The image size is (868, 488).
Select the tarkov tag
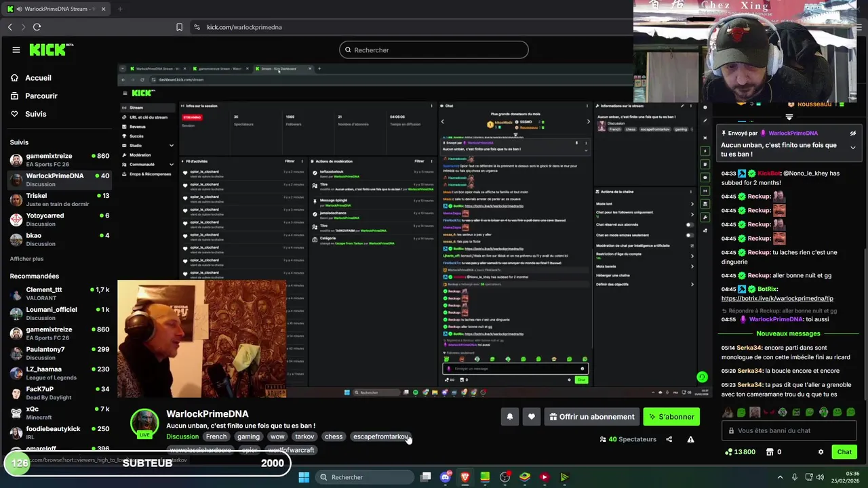click(x=304, y=436)
